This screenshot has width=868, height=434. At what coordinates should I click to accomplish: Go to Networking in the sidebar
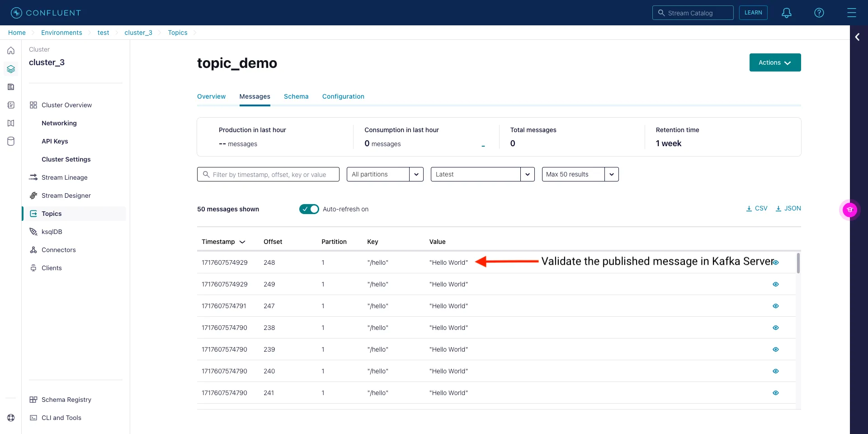(59, 123)
